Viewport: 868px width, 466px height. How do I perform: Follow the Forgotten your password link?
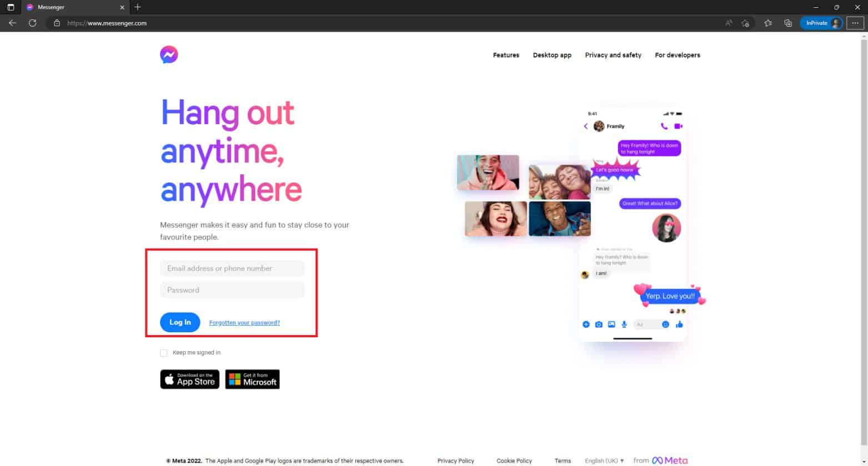[244, 322]
